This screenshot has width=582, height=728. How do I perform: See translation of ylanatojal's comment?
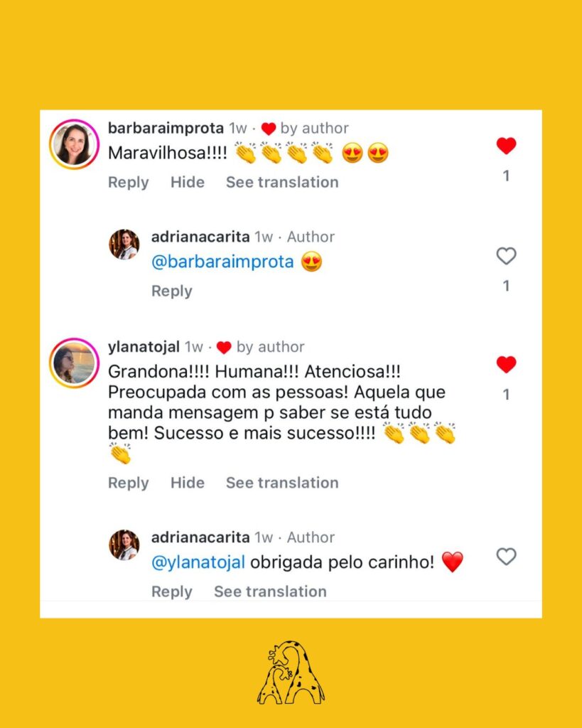pyautogui.click(x=282, y=483)
